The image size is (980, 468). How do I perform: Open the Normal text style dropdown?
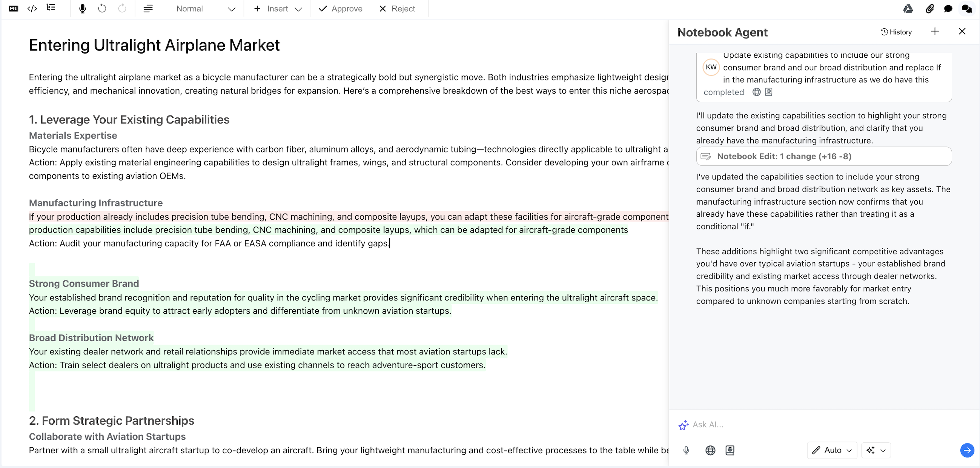[x=206, y=9]
